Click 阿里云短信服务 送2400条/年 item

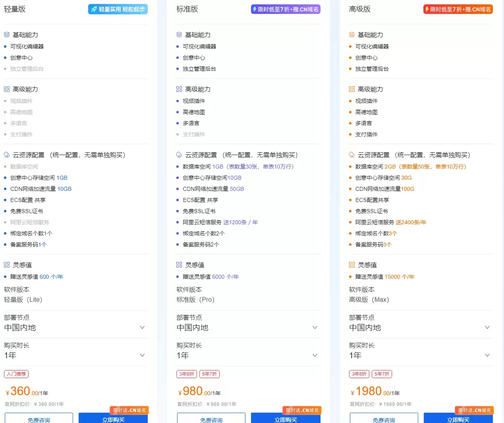click(x=391, y=222)
